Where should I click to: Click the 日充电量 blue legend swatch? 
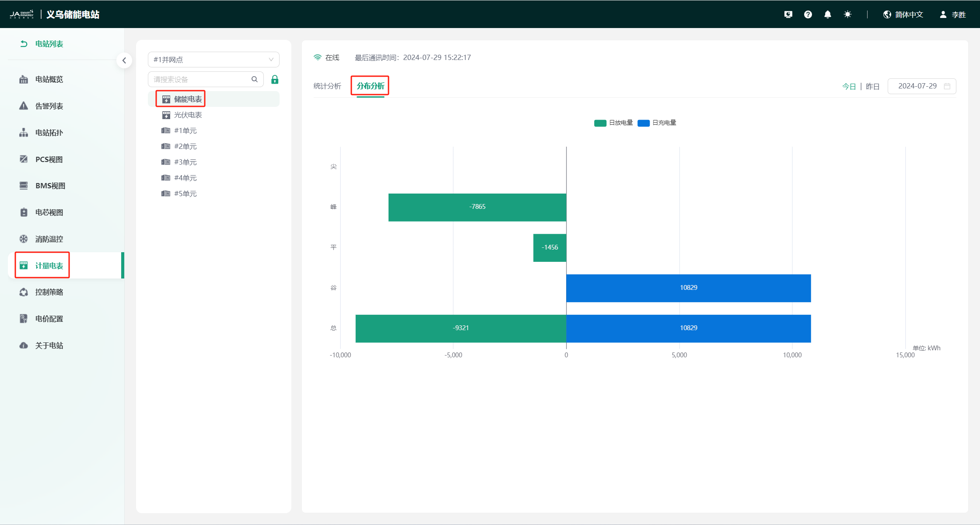coord(643,123)
